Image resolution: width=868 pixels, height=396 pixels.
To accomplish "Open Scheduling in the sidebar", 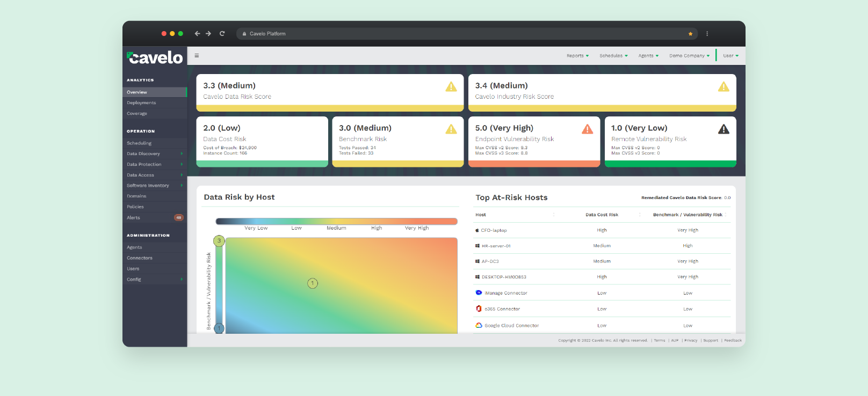I will [x=155, y=143].
